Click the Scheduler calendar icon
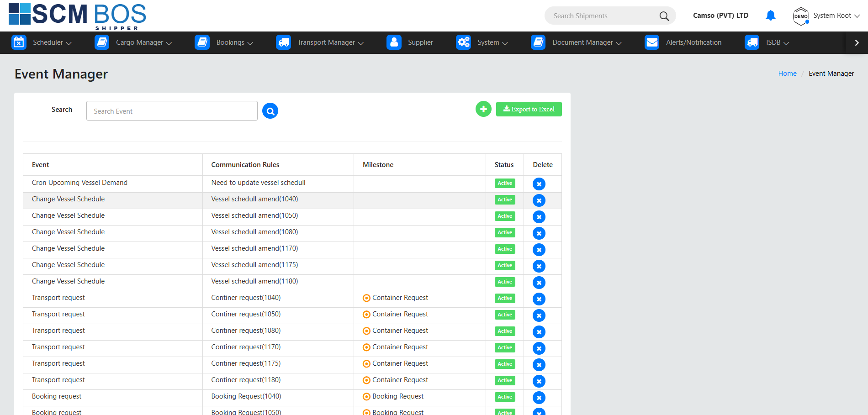Viewport: 868px width, 415px height. [19, 42]
